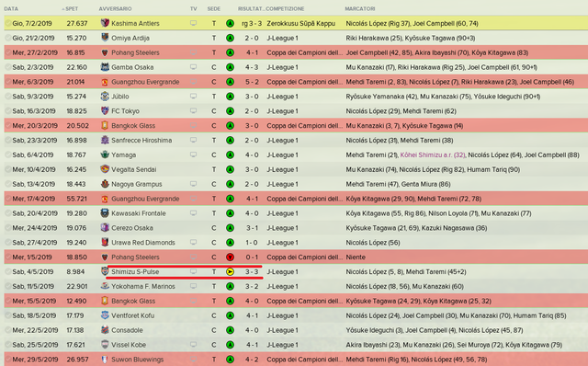Click the Yamaga club crest
Image resolution: width=588 pixels, height=366 pixels.
point(105,154)
